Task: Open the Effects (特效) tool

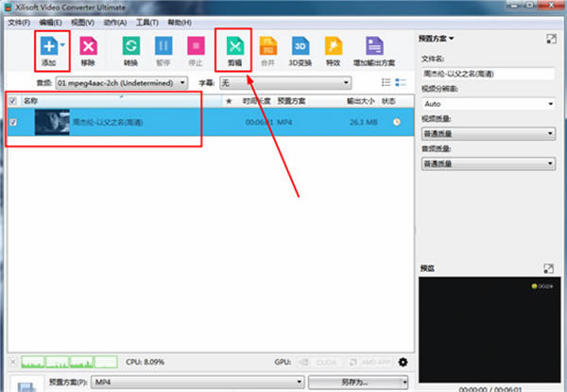Action: (x=333, y=46)
